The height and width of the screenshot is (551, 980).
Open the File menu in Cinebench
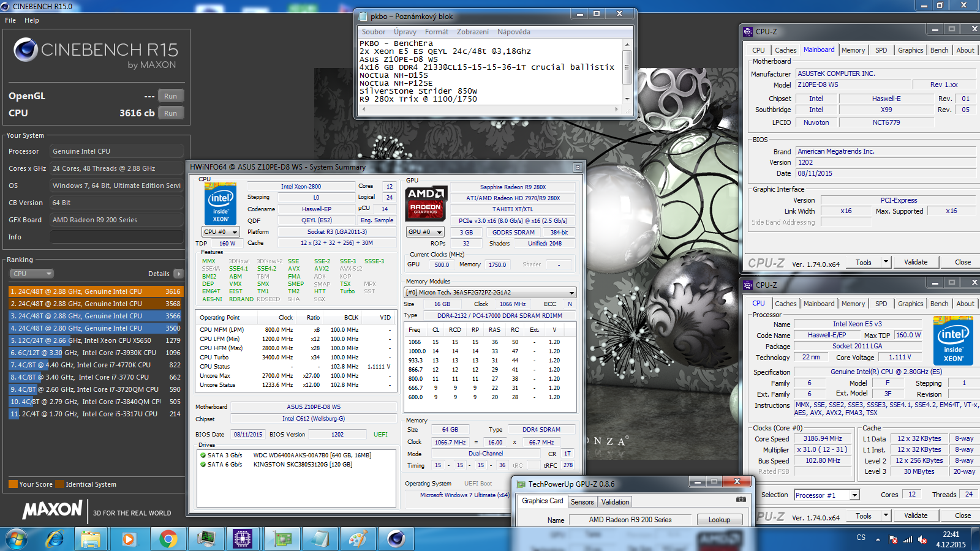click(10, 20)
